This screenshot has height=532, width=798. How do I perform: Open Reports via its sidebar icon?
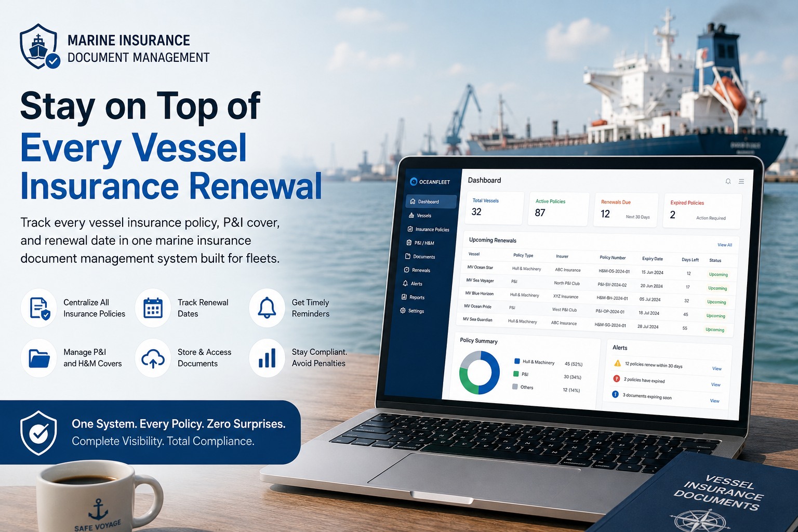click(x=404, y=297)
